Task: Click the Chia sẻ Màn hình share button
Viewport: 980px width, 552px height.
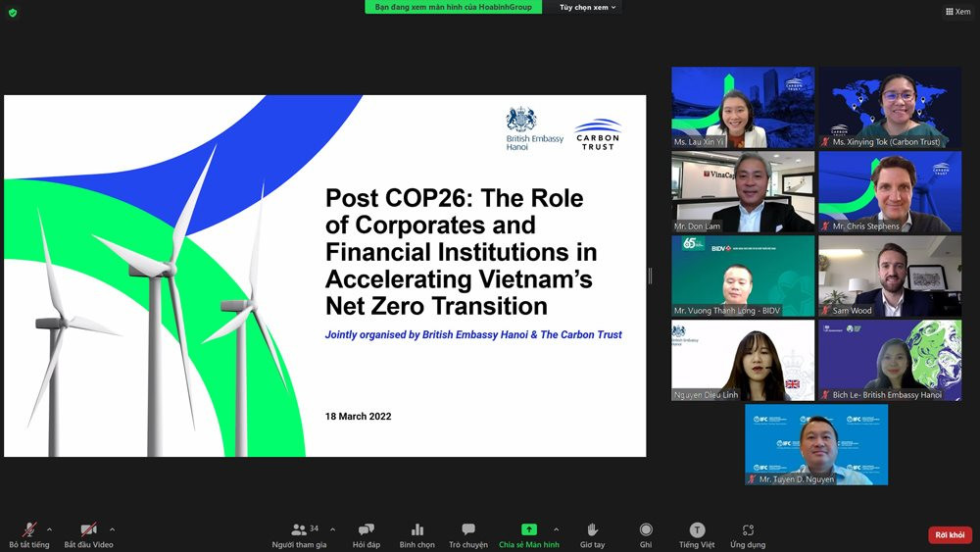Action: pos(529,530)
